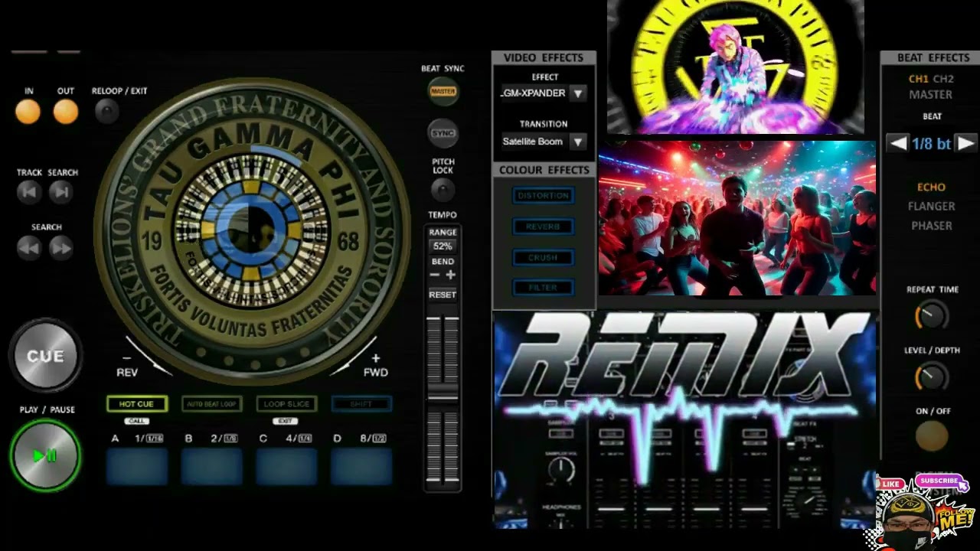
Task: Enable the DISTORTION colour effect
Action: [543, 196]
